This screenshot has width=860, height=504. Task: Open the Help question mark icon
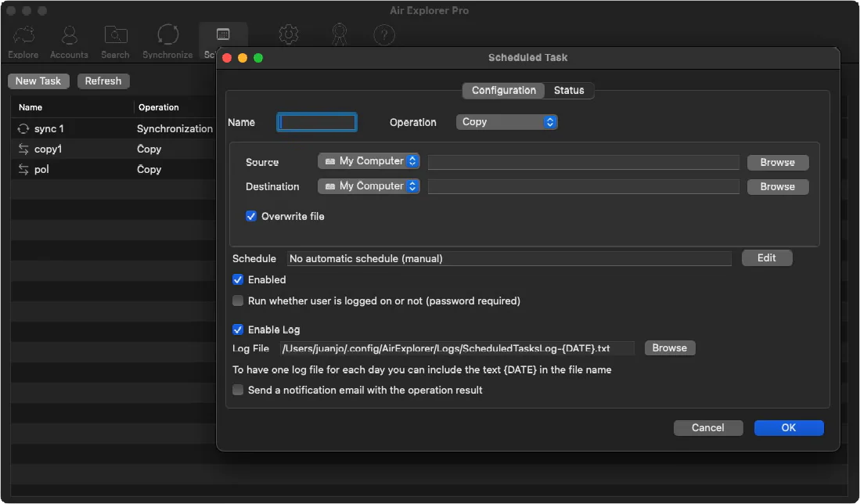click(x=383, y=34)
